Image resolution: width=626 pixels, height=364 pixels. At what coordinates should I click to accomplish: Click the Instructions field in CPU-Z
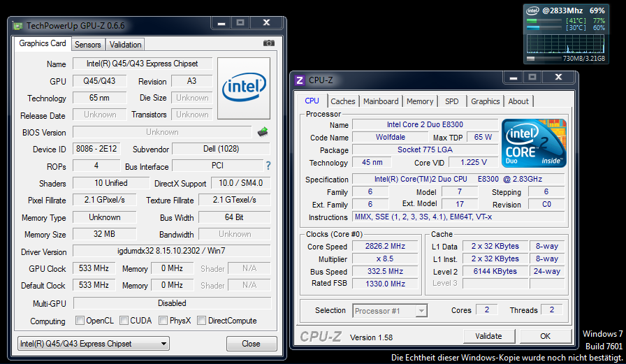(x=459, y=217)
